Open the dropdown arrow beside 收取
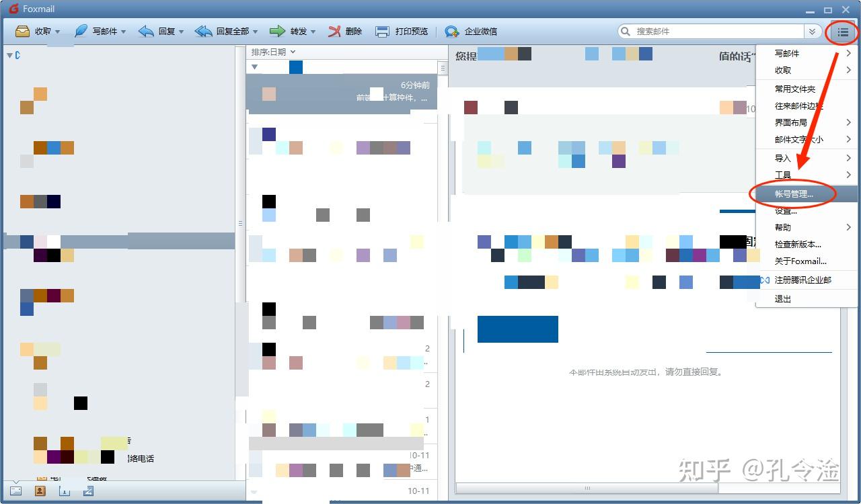The height and width of the screenshot is (504, 861). click(58, 32)
